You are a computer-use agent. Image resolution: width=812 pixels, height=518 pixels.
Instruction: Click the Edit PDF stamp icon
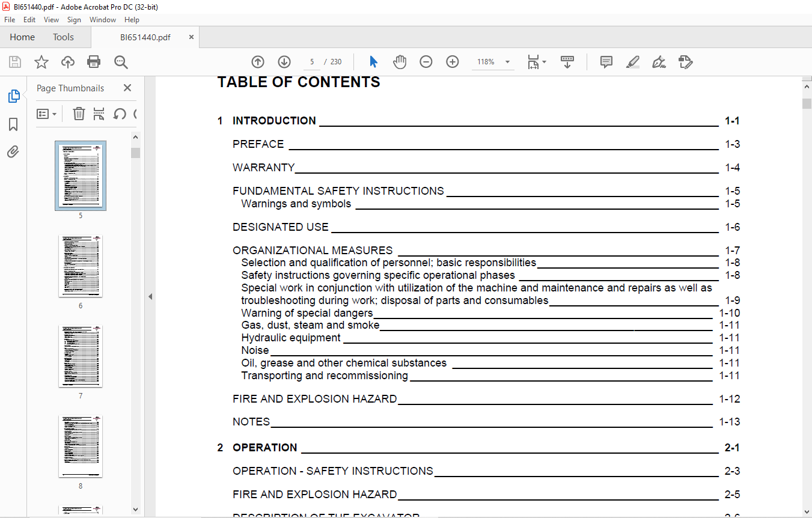[685, 62]
